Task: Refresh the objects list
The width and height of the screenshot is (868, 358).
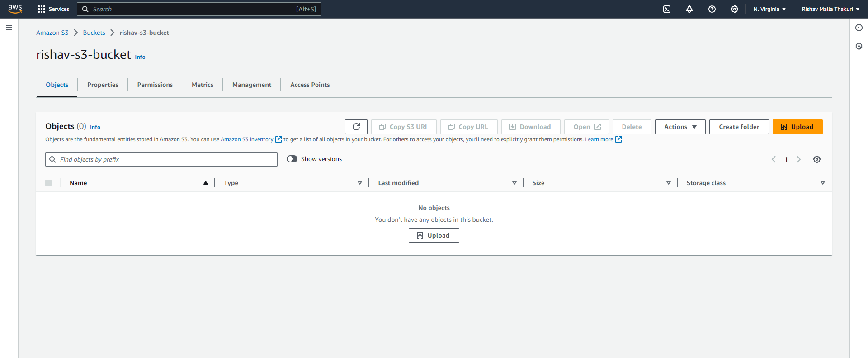Action: (x=356, y=127)
